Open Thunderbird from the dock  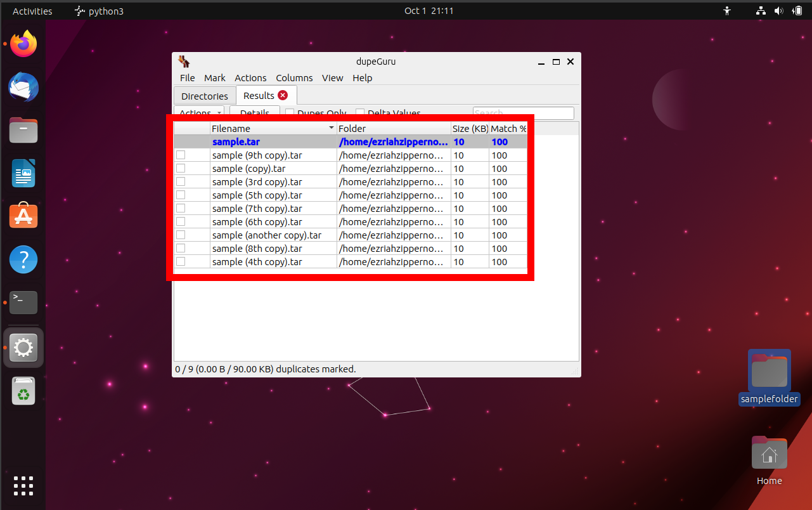click(23, 87)
